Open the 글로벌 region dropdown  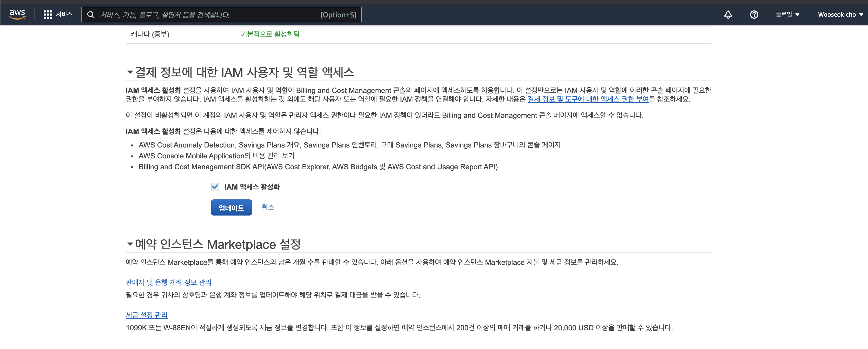(x=787, y=15)
